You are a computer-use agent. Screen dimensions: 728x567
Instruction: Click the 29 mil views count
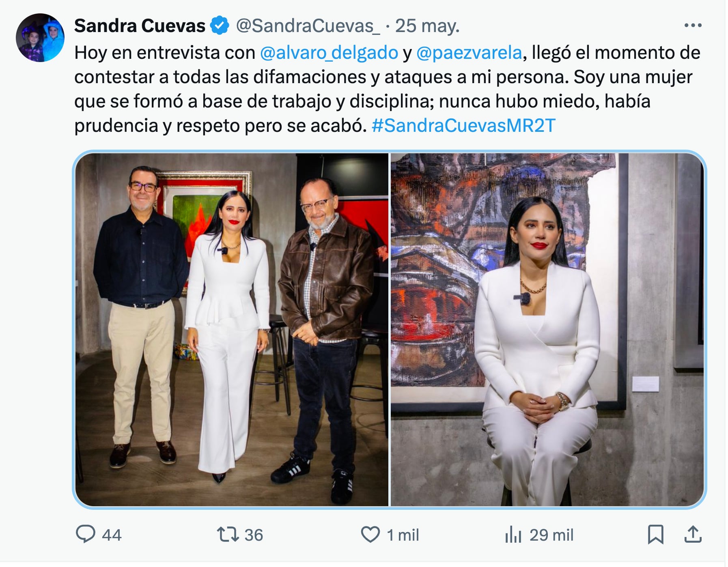tap(551, 535)
